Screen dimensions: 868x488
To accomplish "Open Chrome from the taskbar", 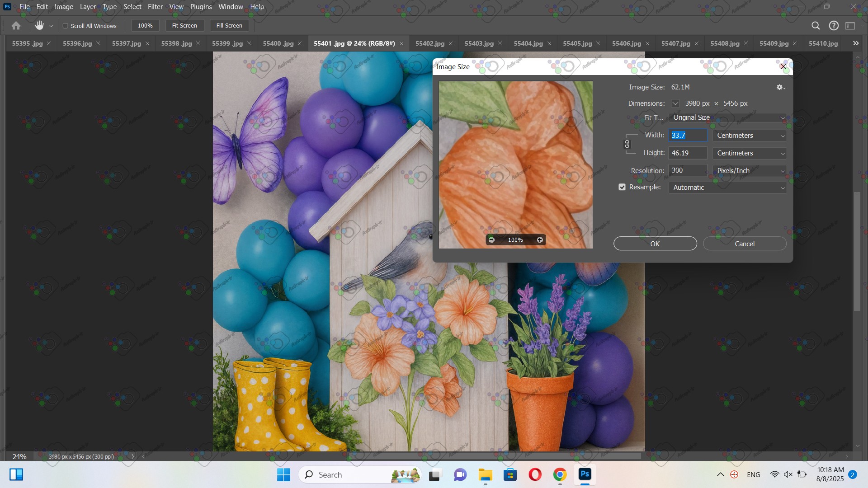I will tap(560, 474).
